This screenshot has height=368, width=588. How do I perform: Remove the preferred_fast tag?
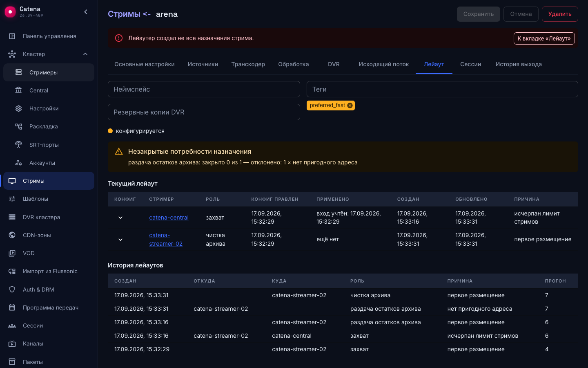click(350, 105)
